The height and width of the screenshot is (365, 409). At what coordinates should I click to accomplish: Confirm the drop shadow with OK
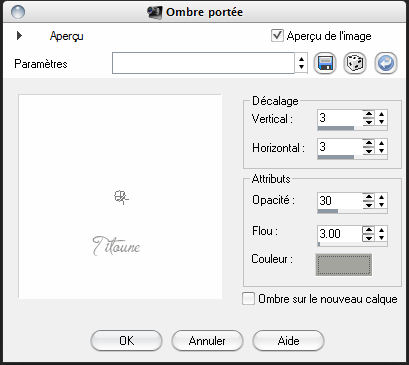pyautogui.click(x=126, y=341)
